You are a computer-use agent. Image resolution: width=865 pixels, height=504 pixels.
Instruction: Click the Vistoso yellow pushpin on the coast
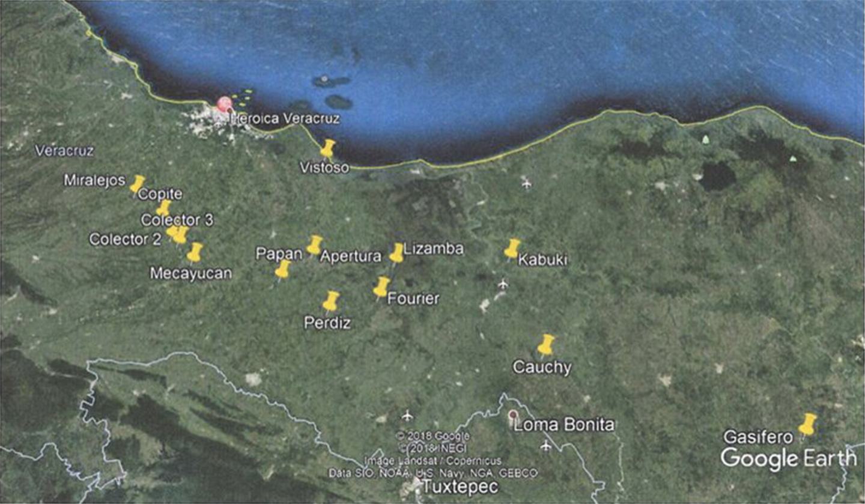tap(328, 148)
